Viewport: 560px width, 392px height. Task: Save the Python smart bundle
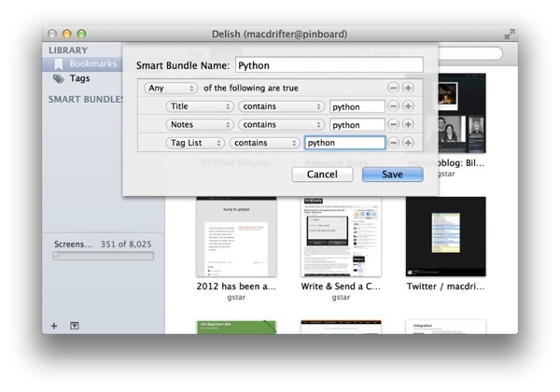(x=393, y=175)
